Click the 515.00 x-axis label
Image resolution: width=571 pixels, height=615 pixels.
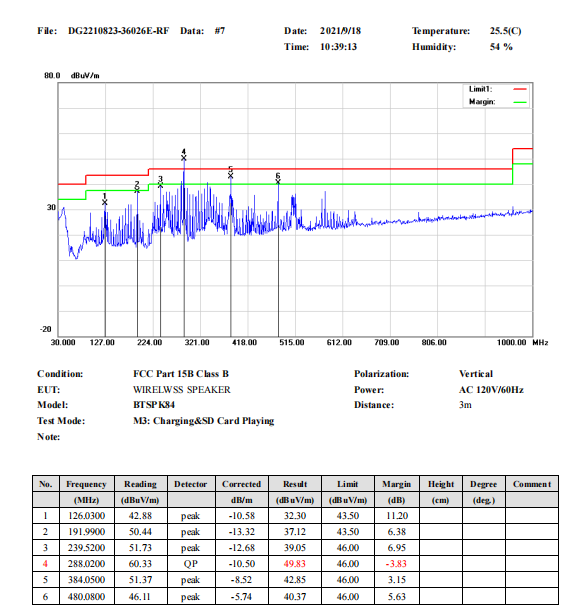(292, 342)
